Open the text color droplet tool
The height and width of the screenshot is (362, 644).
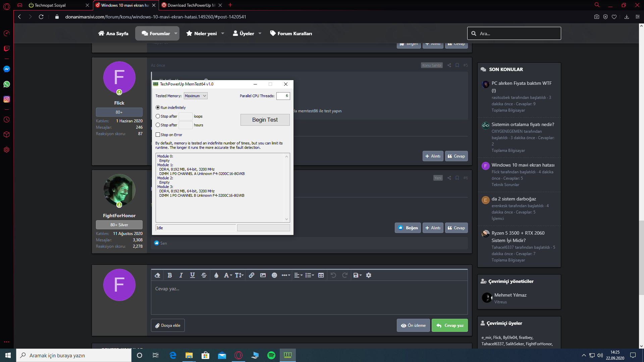[216, 275]
